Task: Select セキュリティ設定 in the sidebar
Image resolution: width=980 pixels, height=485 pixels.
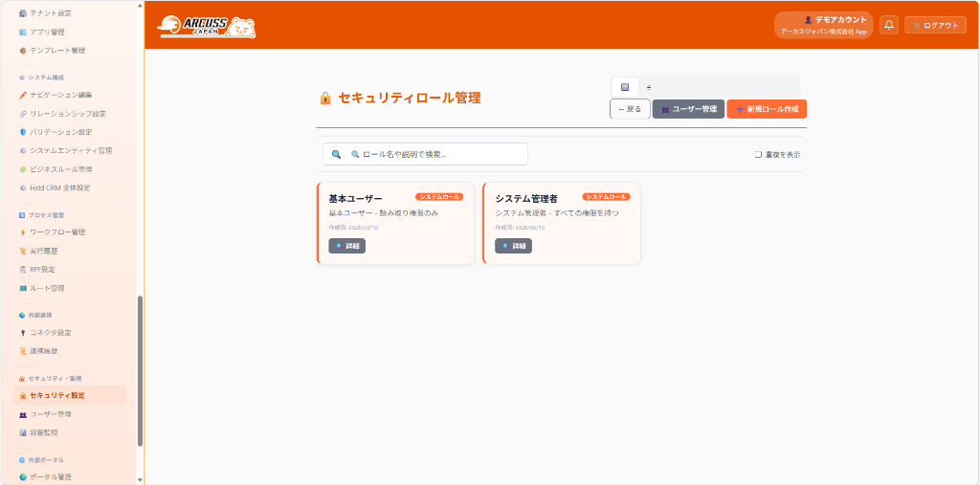Action: 69,396
